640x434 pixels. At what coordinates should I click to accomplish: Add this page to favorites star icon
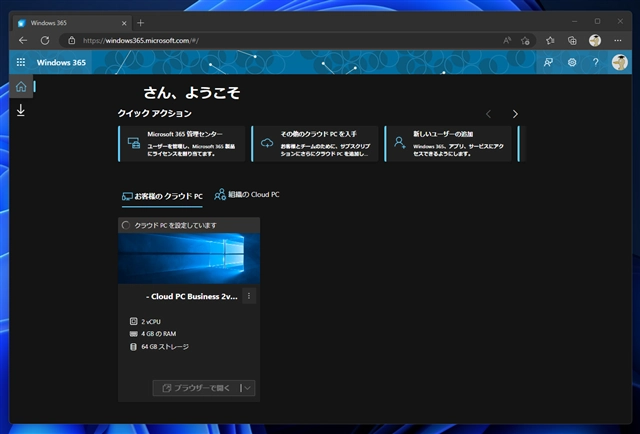[525, 40]
